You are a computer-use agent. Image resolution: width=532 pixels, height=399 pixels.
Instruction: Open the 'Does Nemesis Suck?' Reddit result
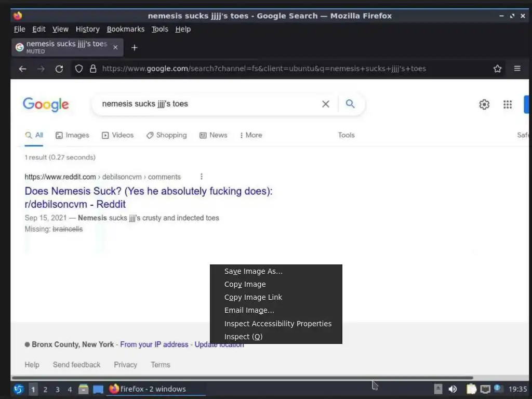pos(149,197)
